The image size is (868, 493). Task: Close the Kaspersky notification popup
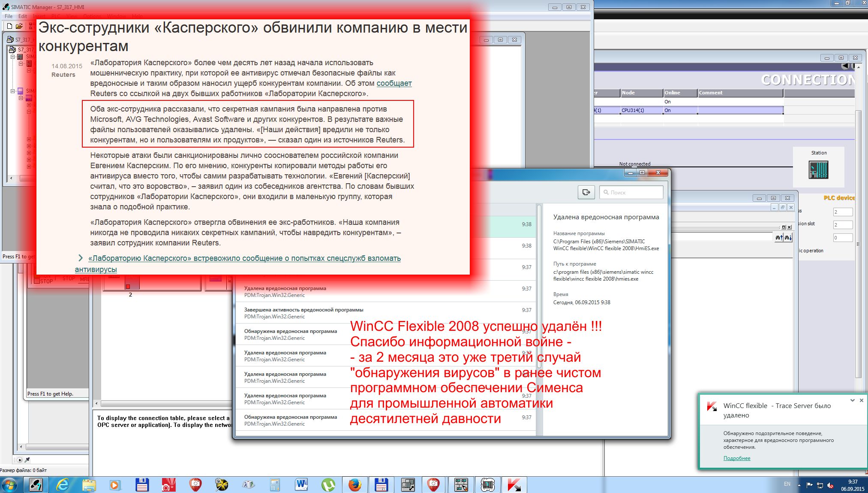click(862, 400)
